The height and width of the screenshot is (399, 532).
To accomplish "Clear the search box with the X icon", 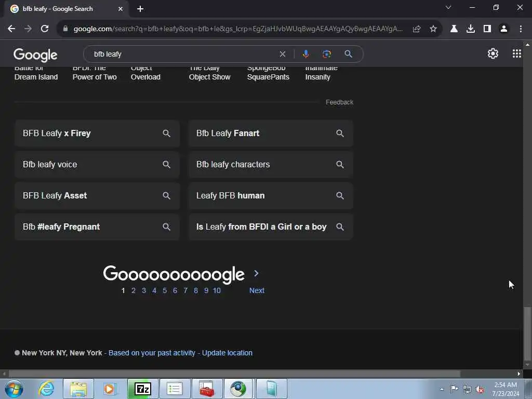I will [282, 54].
